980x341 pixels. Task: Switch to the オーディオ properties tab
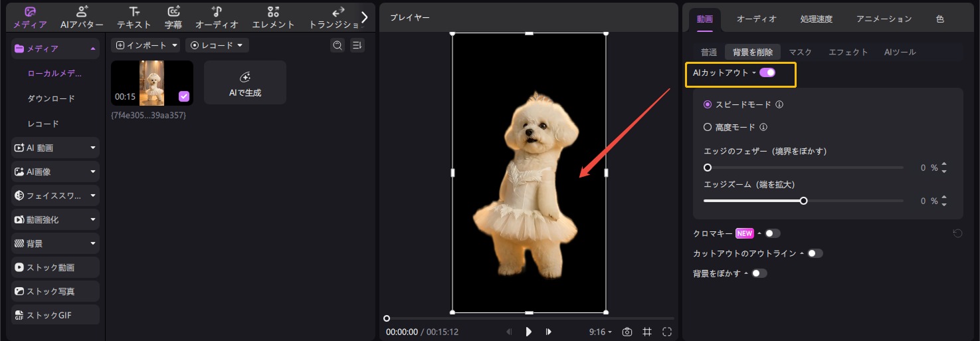pos(756,19)
